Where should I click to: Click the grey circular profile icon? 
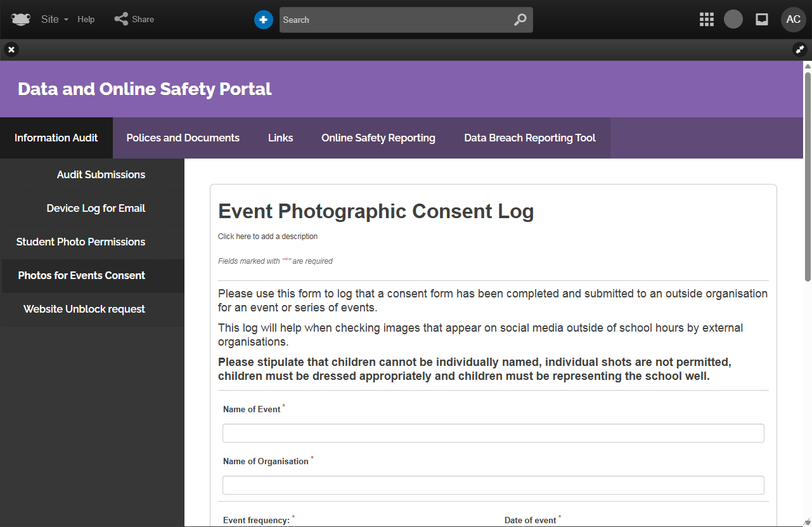pyautogui.click(x=733, y=20)
